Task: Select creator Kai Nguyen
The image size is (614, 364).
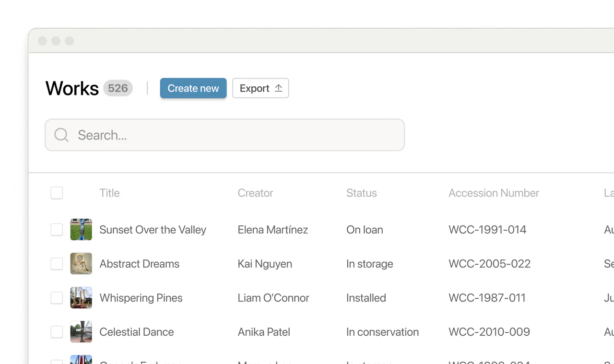Action: [265, 264]
